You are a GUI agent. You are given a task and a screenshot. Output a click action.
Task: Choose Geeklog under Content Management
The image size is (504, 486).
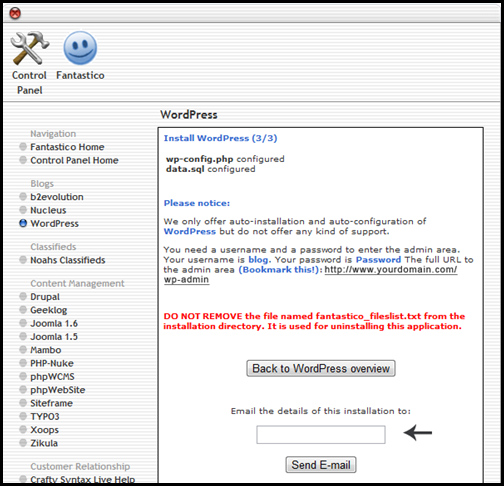tap(49, 310)
